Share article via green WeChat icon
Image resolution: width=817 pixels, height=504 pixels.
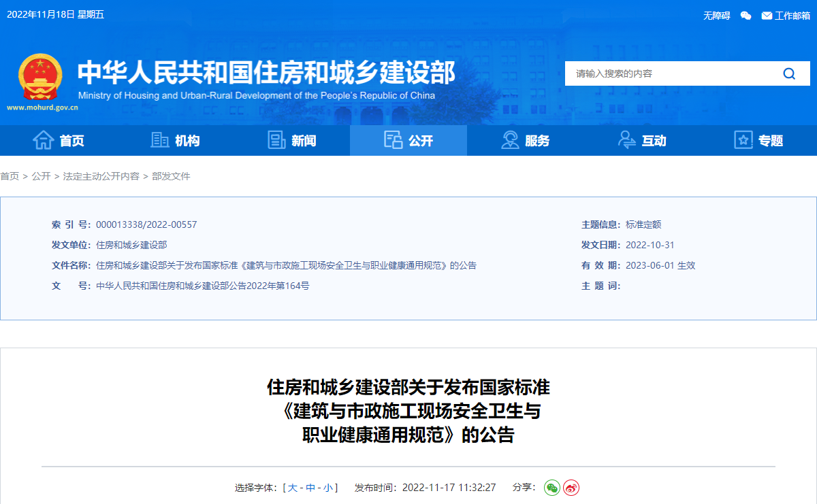(551, 488)
